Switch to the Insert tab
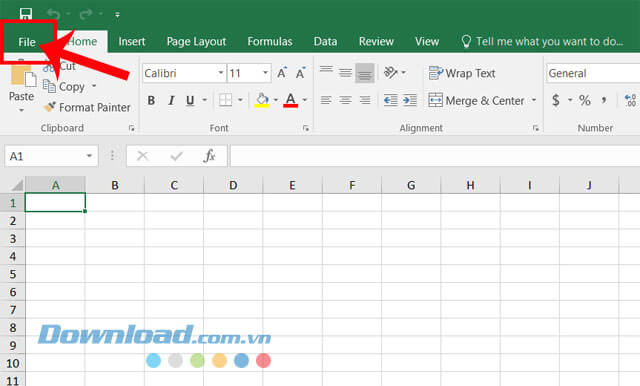 tap(131, 42)
